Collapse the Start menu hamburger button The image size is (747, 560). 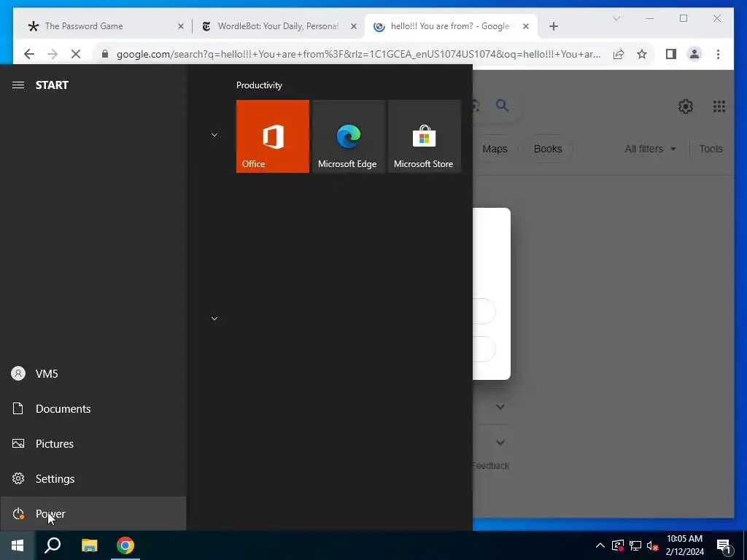pos(18,85)
